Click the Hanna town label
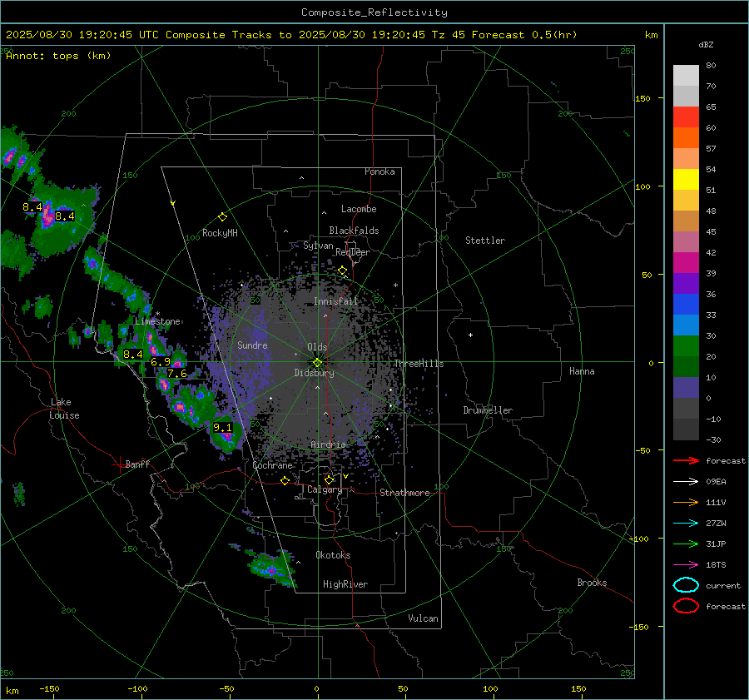 [x=582, y=371]
